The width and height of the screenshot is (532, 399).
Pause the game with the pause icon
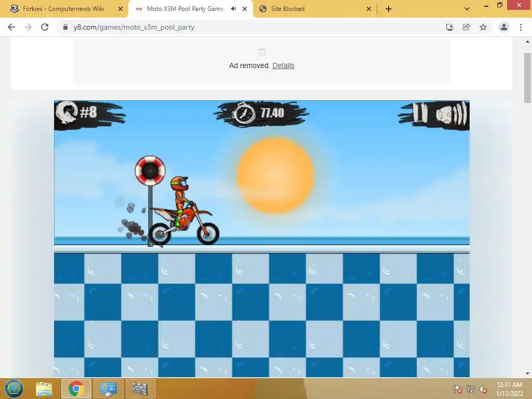click(419, 113)
